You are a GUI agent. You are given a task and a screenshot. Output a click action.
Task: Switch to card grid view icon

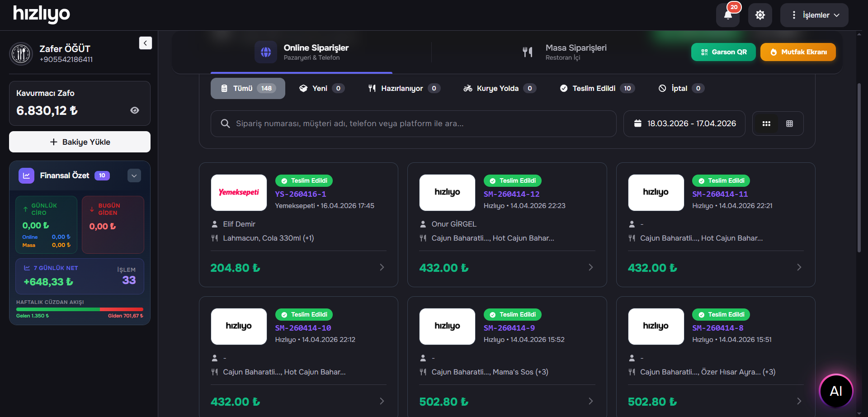[x=766, y=123]
